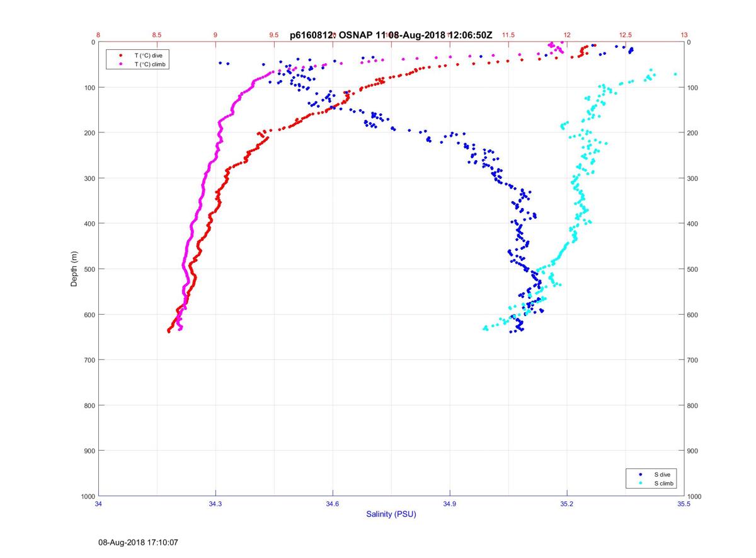Select the 'S dive' legend label
The image size is (756, 558).
point(662,474)
